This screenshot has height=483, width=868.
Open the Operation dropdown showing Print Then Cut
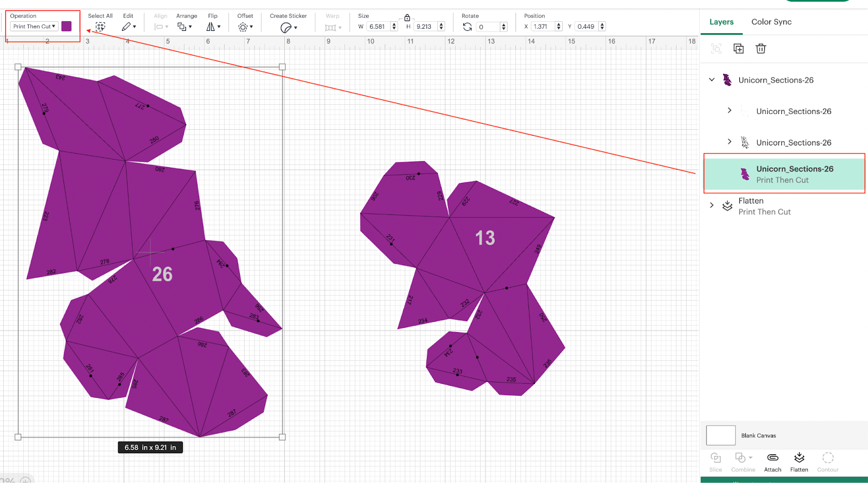tap(34, 26)
